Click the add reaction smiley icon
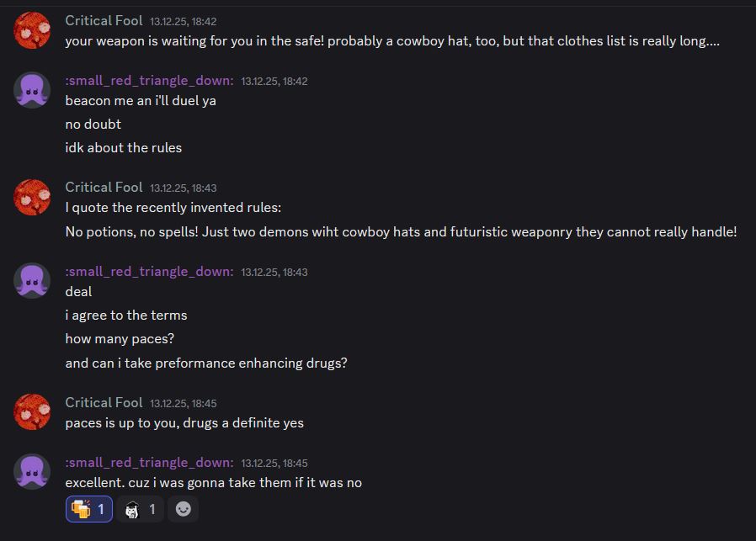 click(x=183, y=509)
